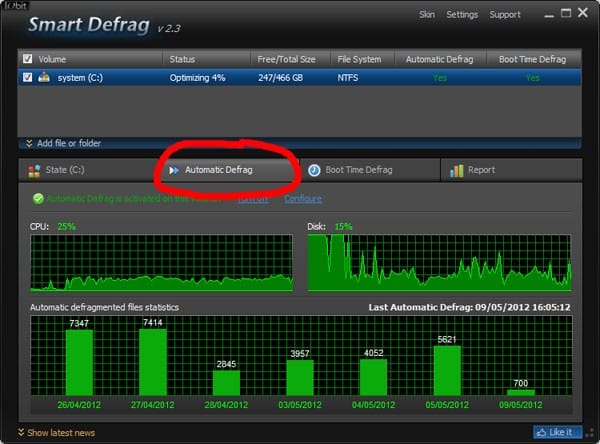Screen dimensions: 600x444
Task: Click the Like it button
Action: coord(558,432)
